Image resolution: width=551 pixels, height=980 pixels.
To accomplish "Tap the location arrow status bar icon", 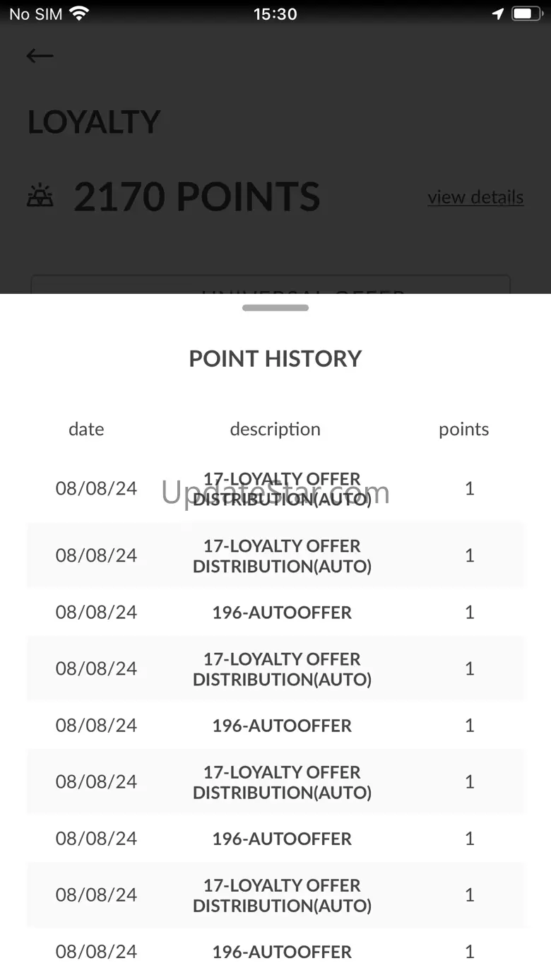I will coord(498,13).
